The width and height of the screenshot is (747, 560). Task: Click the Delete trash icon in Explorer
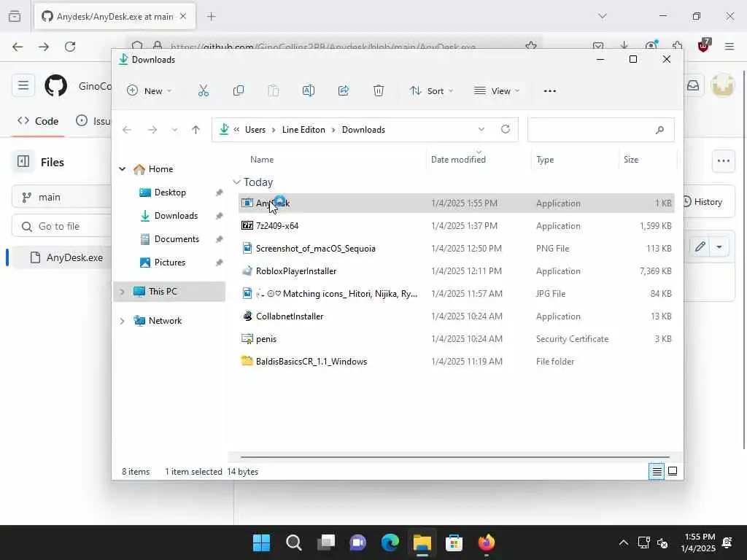click(379, 90)
